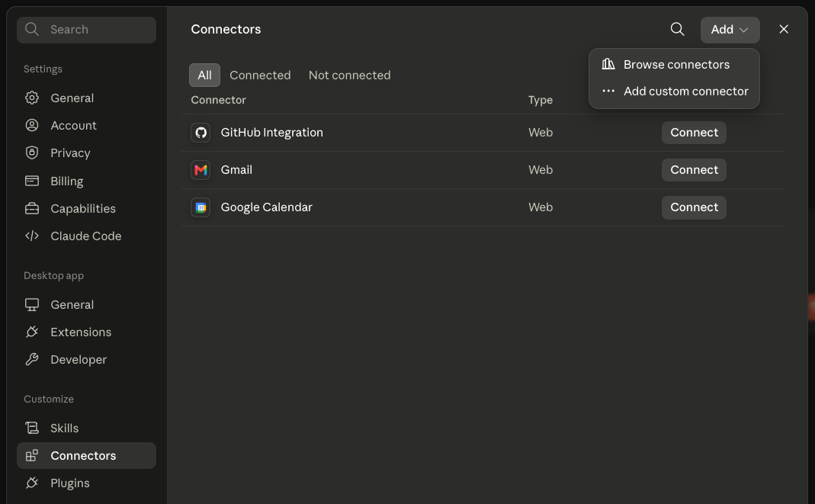This screenshot has width=815, height=504.
Task: Connect the Google Calendar connector
Action: click(x=694, y=207)
